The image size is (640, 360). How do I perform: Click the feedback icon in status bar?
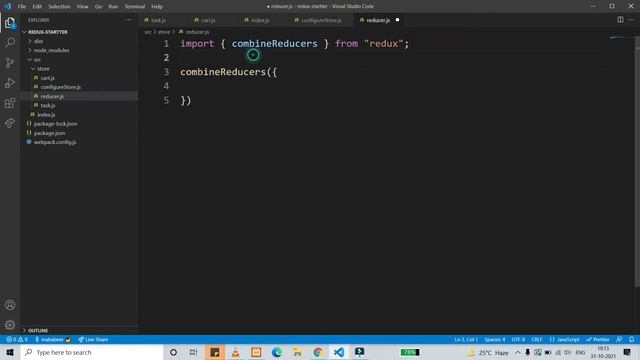tap(619, 340)
